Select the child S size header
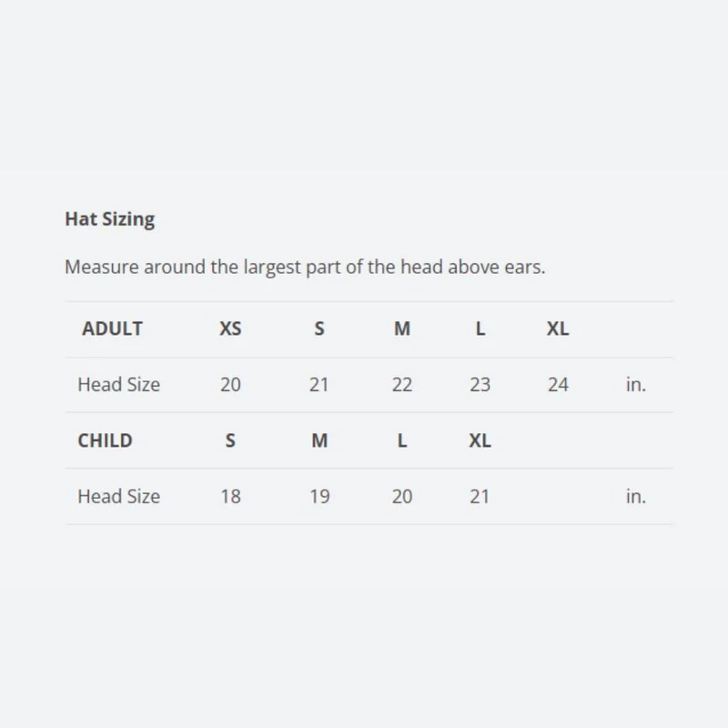Screen dimensions: 728x728 [230, 440]
